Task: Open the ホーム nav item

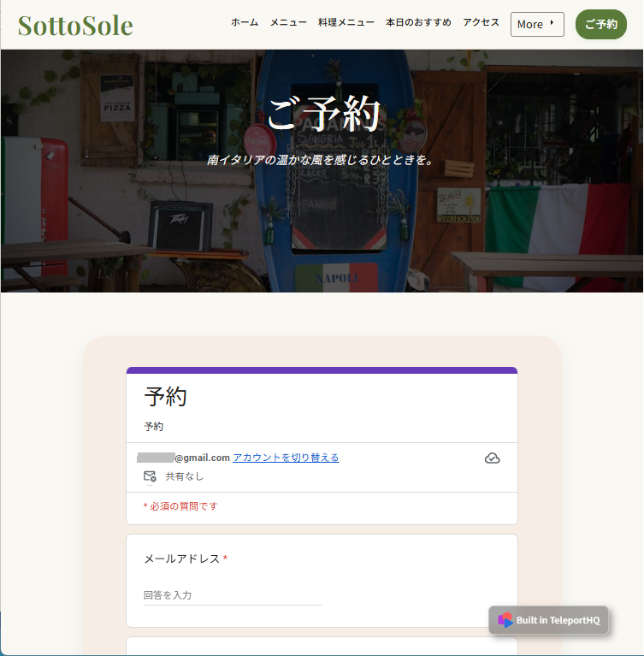Action: click(245, 22)
